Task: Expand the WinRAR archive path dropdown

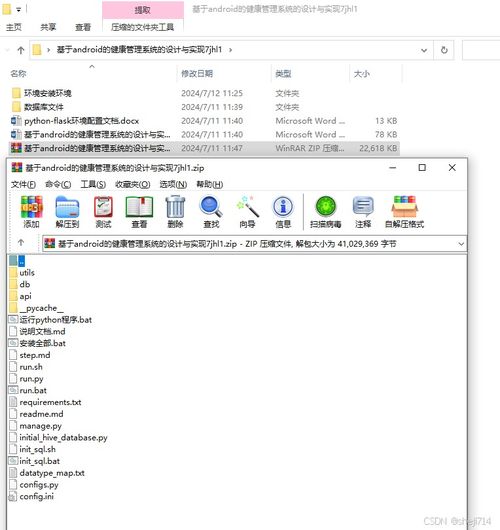Action: tap(461, 244)
